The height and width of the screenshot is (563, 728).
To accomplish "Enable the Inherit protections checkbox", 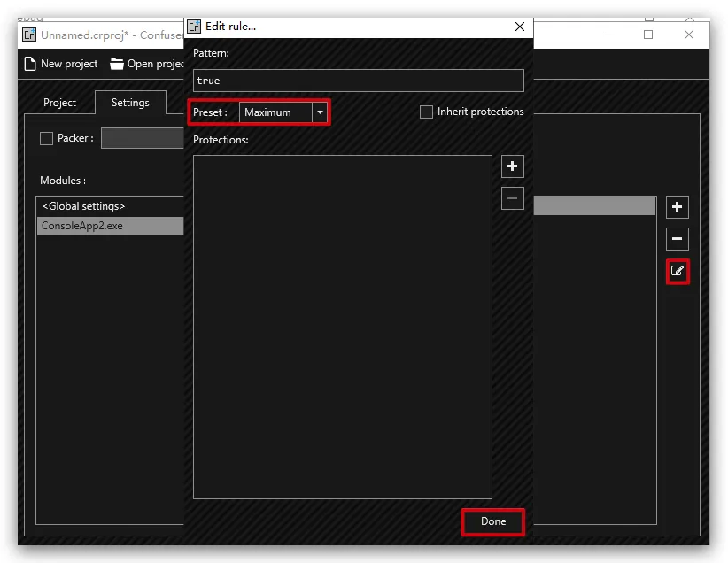I will click(427, 112).
